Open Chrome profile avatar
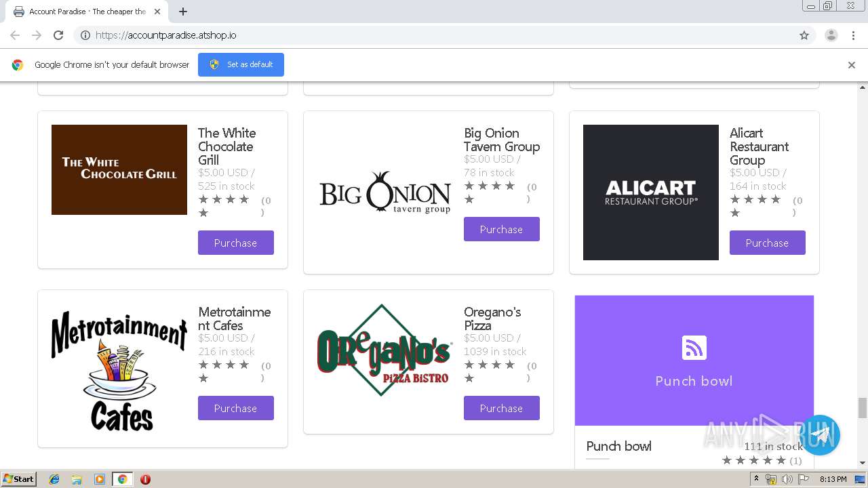 point(831,35)
